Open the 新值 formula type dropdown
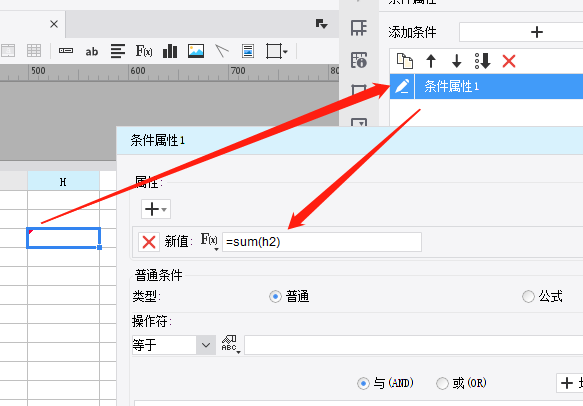Screen dimensions: 583x406 coord(209,241)
